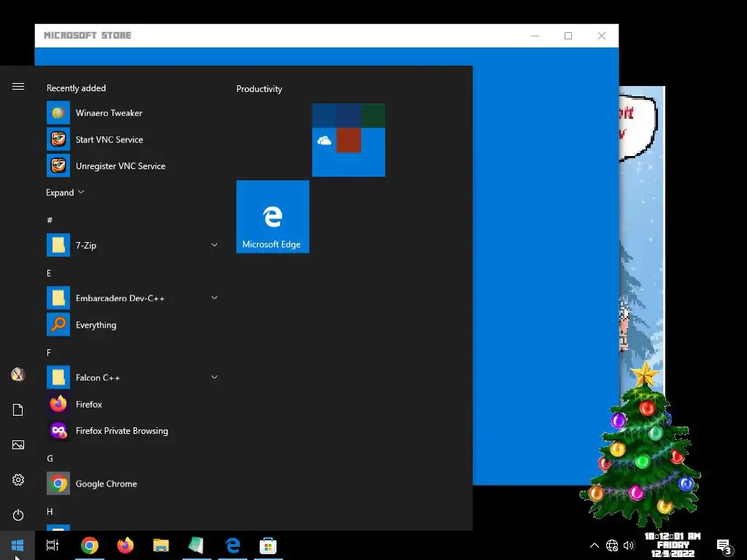Open Settings gear in Start sidebar

click(18, 480)
